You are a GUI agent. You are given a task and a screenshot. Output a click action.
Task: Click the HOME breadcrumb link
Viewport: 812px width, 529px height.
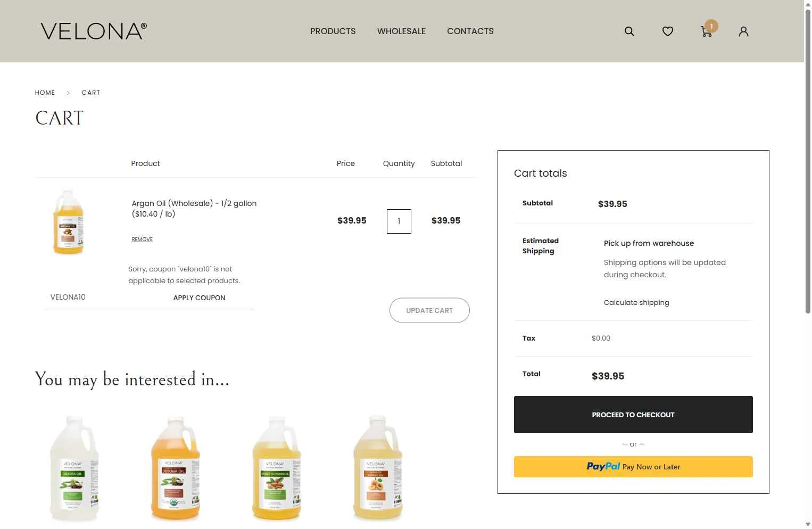pyautogui.click(x=45, y=93)
